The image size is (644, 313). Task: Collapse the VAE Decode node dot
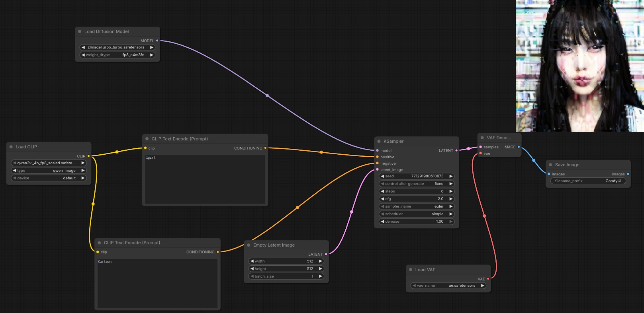click(482, 138)
